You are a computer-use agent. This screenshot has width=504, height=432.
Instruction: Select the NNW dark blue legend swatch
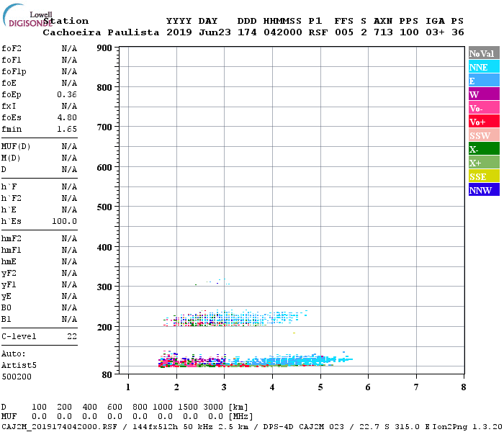click(484, 190)
